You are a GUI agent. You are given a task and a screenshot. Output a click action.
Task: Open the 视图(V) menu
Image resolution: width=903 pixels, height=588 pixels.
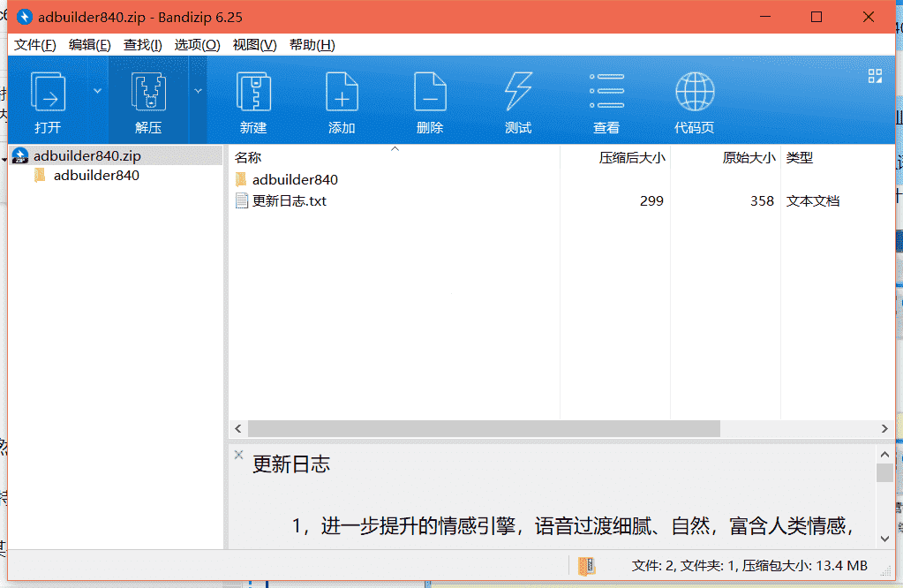click(254, 45)
